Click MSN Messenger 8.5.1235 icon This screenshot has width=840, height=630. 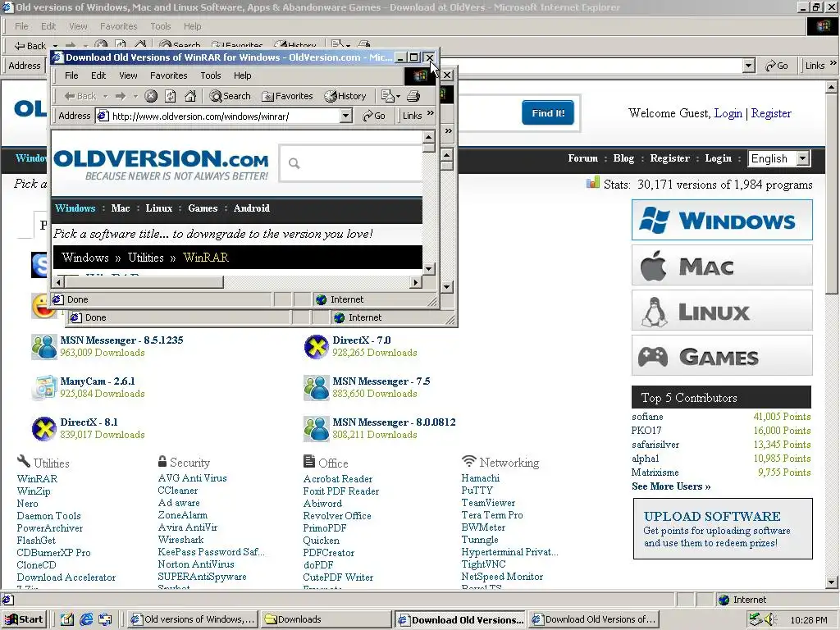click(44, 346)
